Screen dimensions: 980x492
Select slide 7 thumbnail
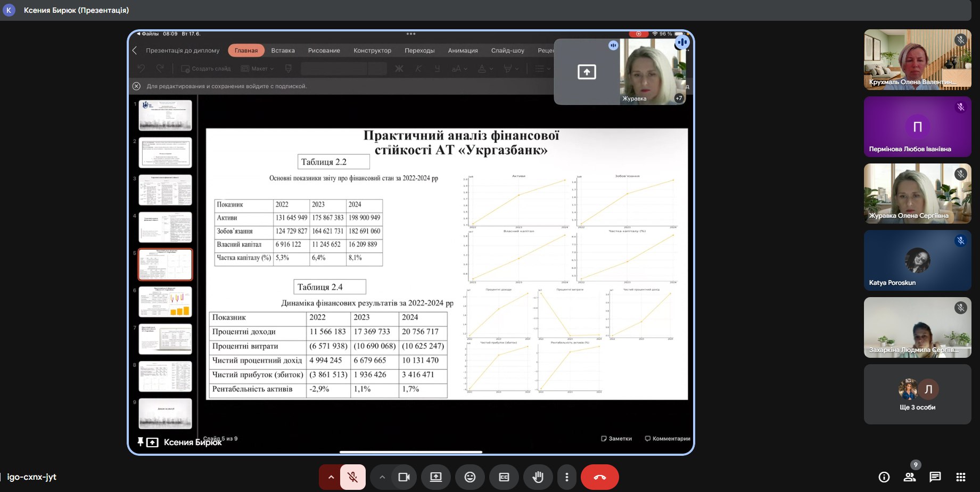pyautogui.click(x=165, y=339)
